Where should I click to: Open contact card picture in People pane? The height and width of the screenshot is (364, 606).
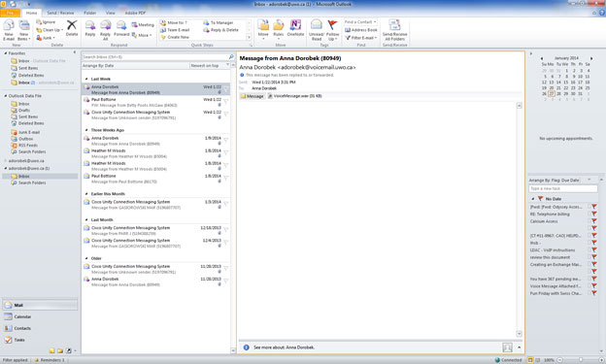(x=507, y=347)
